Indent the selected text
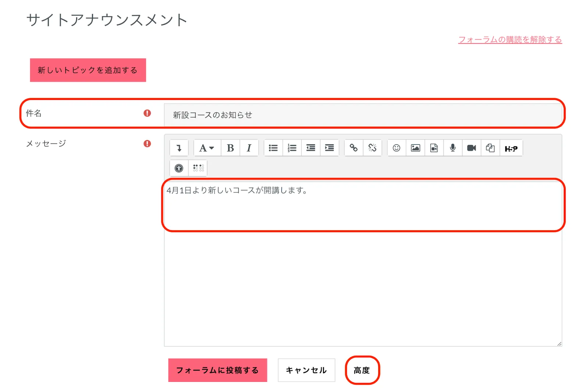The image size is (588, 390). coord(329,148)
